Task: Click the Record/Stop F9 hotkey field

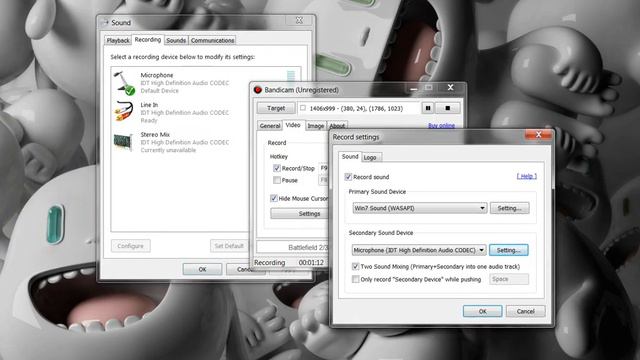Action: 324,168
